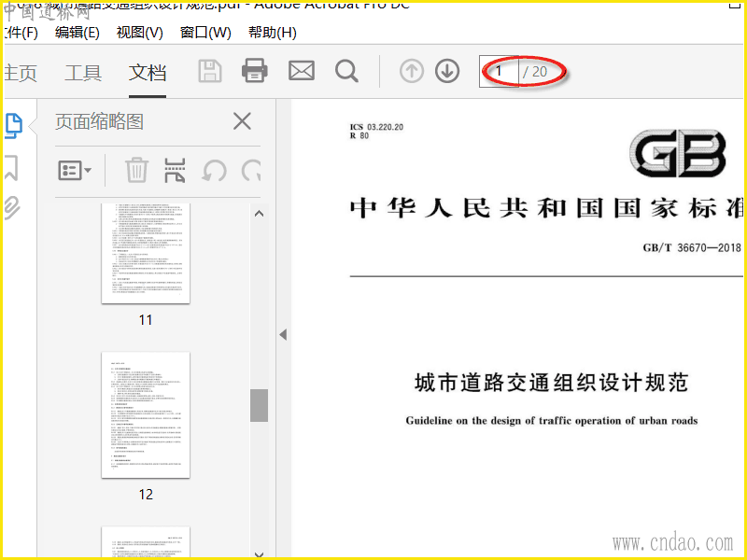Viewport: 747px width, 560px height.
Task: Click the 中华人民共和国国家标准 heading
Action: 546,208
